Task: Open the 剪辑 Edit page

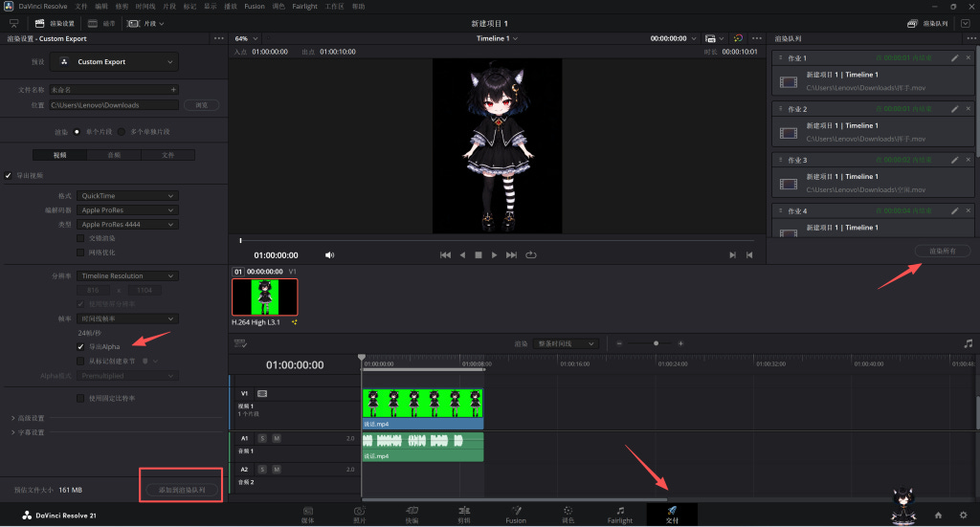Action: pos(464,516)
